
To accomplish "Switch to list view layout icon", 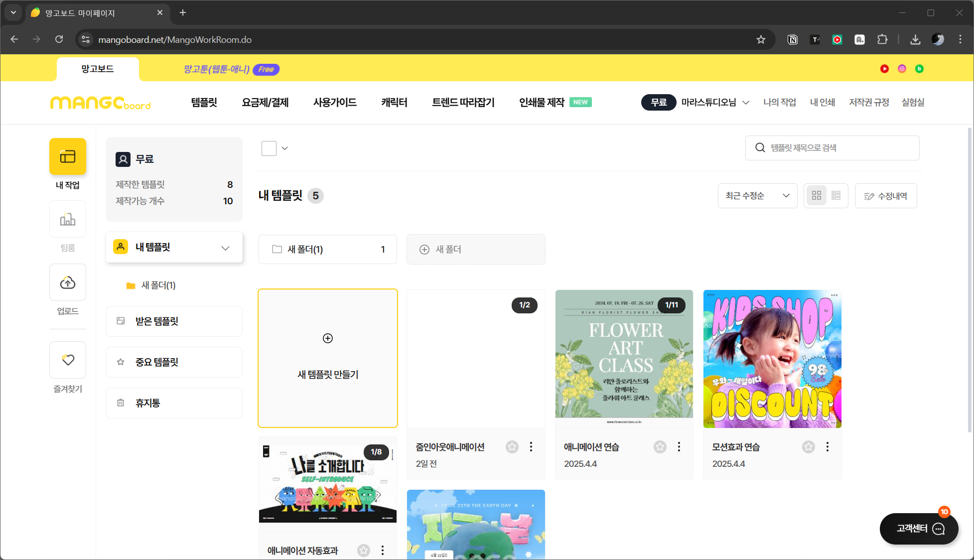I will [x=836, y=196].
